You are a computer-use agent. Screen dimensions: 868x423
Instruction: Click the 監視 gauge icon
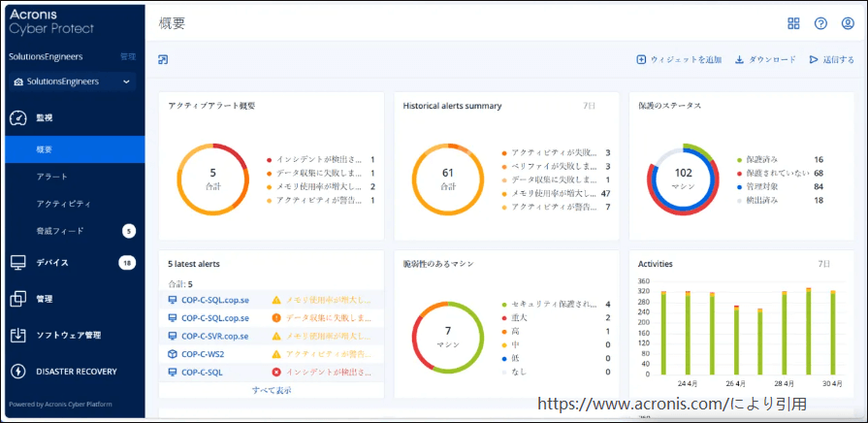click(x=18, y=118)
